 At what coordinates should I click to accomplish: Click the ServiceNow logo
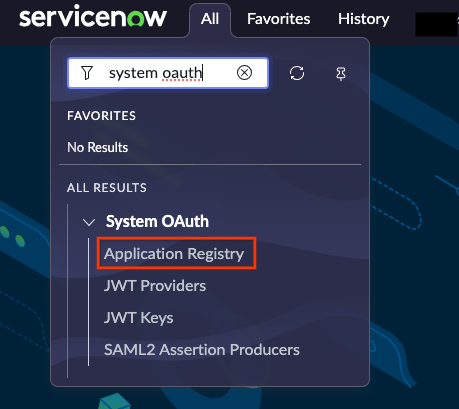[93, 16]
